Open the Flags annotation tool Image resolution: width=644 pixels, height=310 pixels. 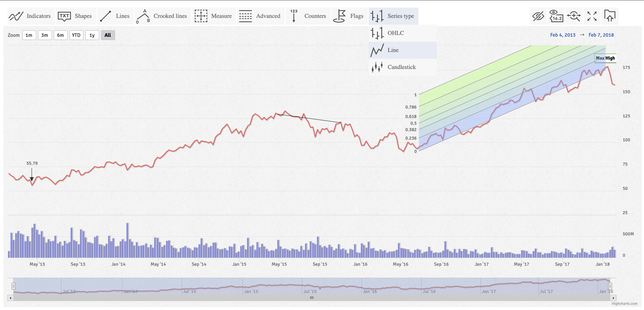tap(349, 16)
